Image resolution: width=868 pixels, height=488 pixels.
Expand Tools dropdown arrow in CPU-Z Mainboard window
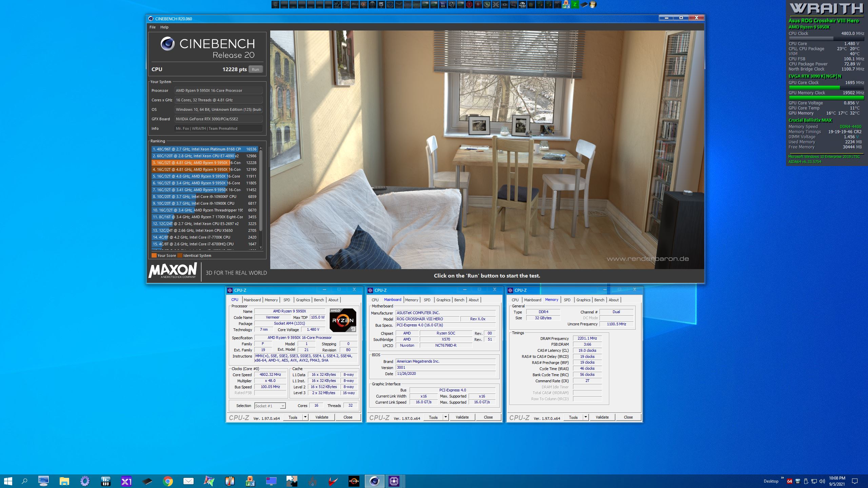point(446,417)
